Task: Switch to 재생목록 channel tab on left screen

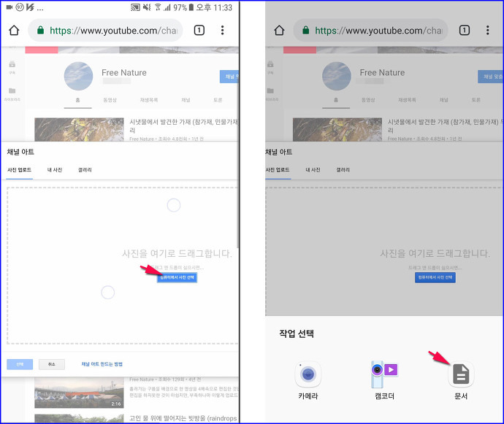Action: click(149, 100)
